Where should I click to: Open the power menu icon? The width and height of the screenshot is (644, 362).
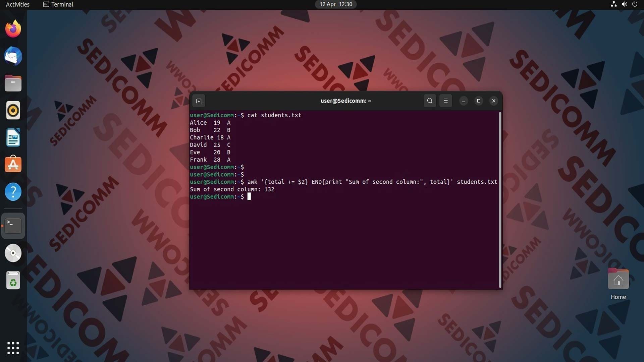point(635,4)
